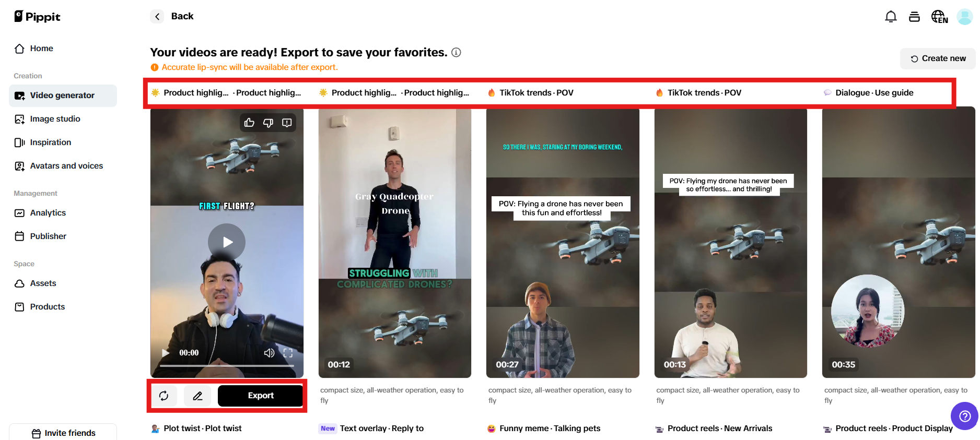Click Invite friends button
The width and height of the screenshot is (980, 440).
[x=63, y=433]
